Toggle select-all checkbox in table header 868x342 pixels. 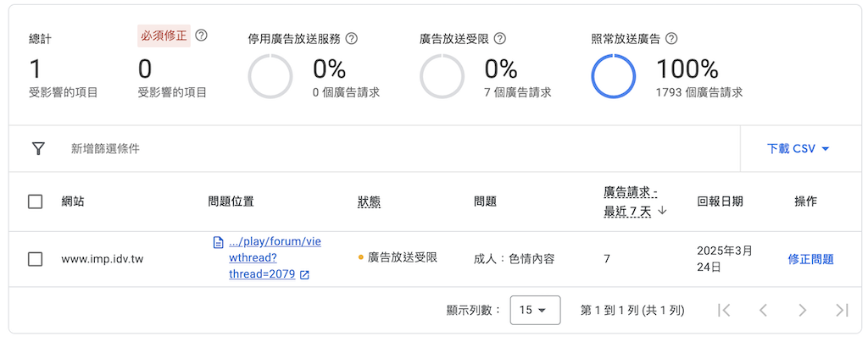(36, 201)
